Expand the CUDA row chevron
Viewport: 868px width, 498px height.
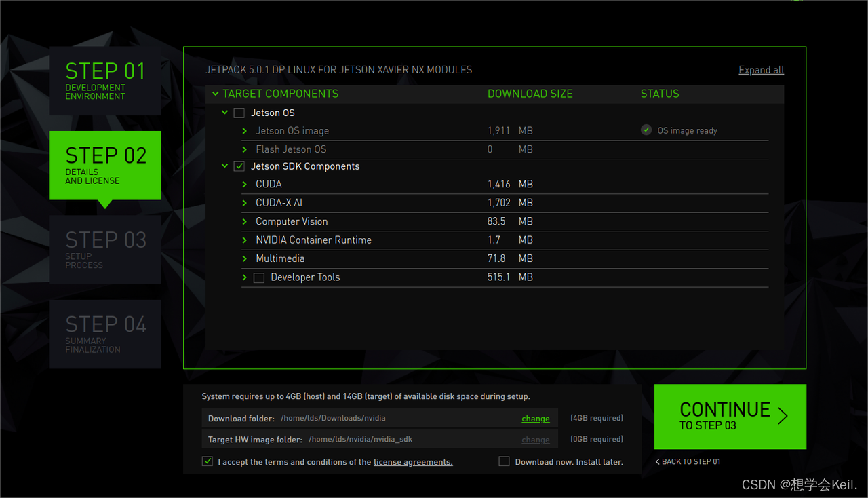click(x=245, y=184)
